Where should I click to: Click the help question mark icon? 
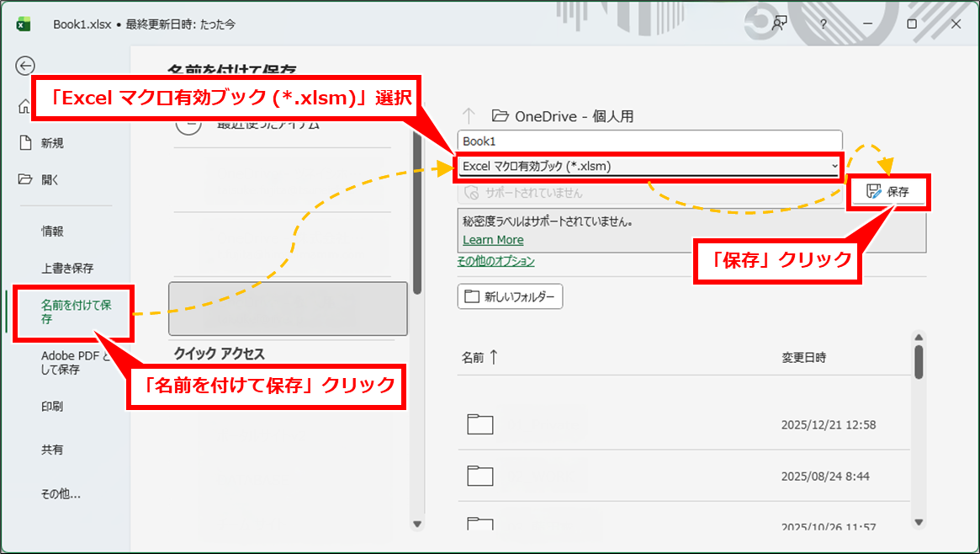click(x=823, y=24)
